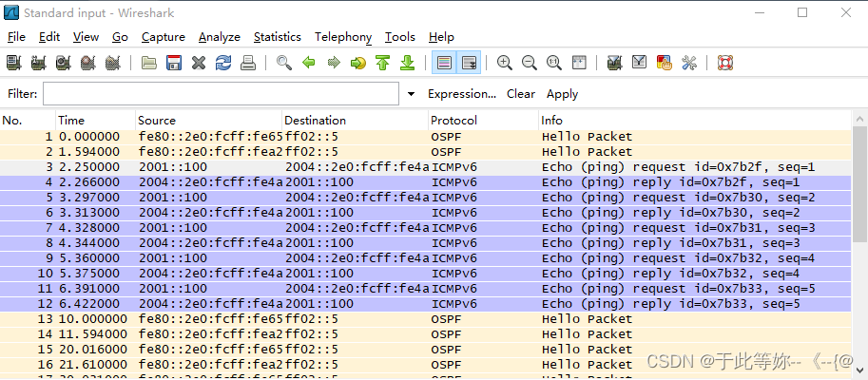
Task: Open the Go menu
Action: [x=120, y=37]
